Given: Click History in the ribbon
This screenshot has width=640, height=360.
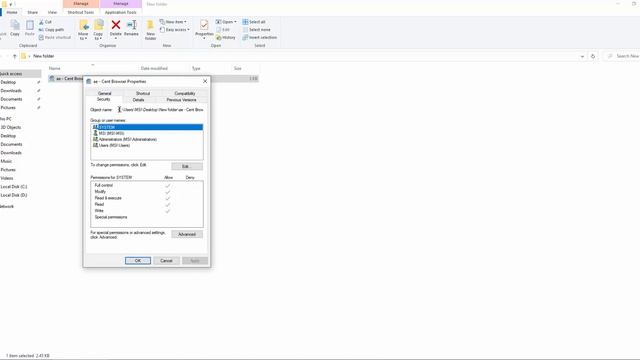Looking at the screenshot, I should [226, 38].
